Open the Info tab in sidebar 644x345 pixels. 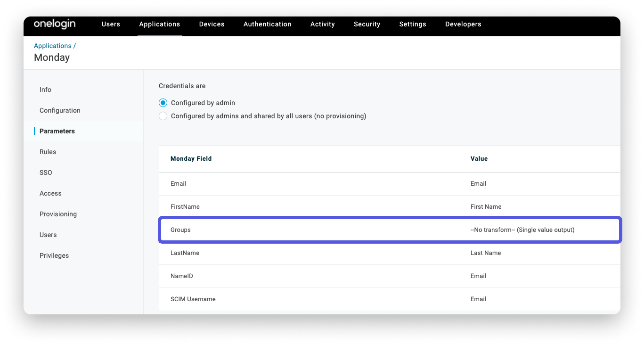45,90
